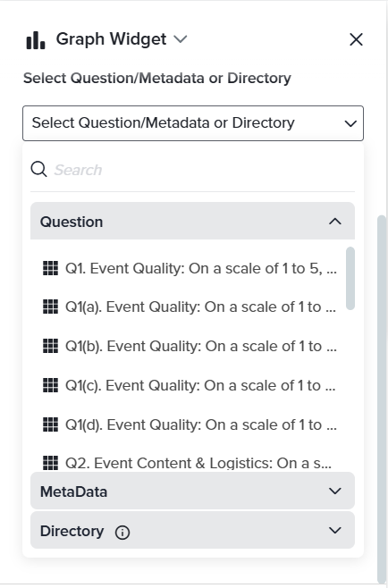Open the Select Question/Metadata or Directory combo box
Viewport: 388px width, 588px height.
click(193, 123)
